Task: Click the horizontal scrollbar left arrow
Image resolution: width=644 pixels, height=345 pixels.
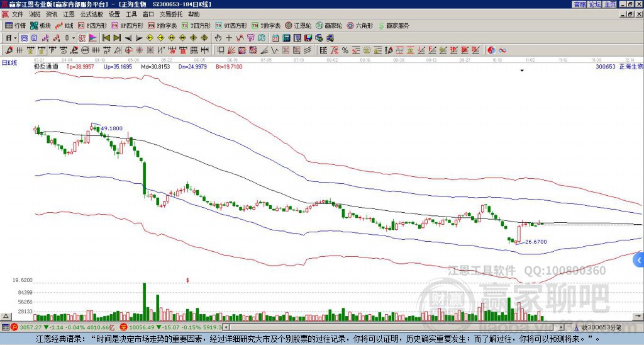Action: point(226,327)
